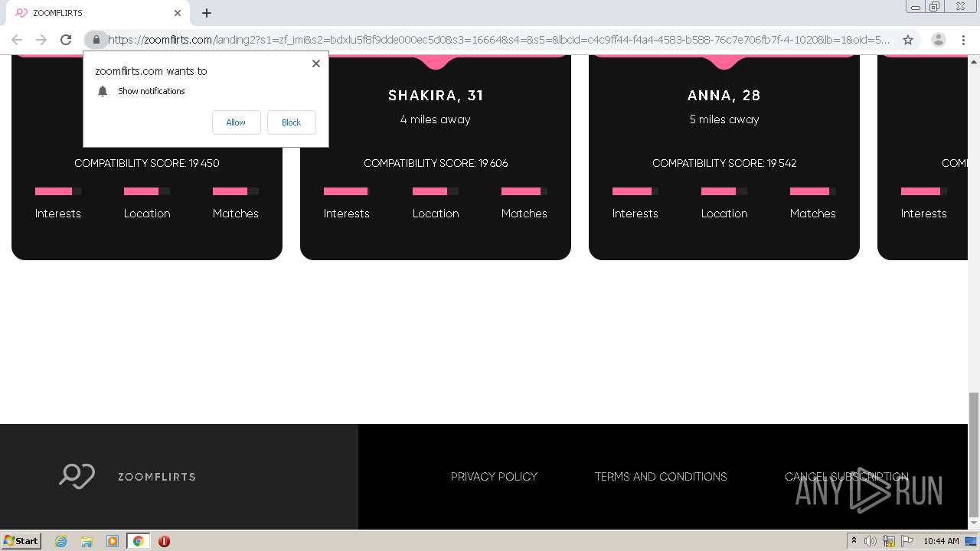Click the 10:44 AM system clock

tap(941, 541)
